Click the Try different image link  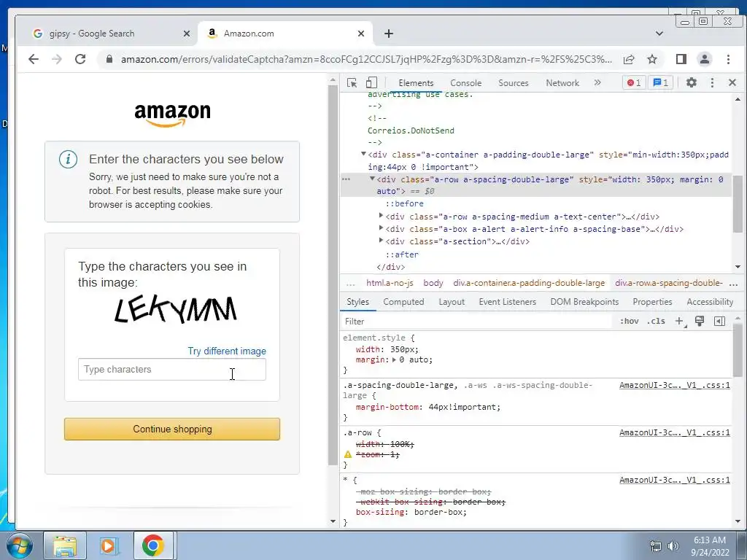coord(227,351)
